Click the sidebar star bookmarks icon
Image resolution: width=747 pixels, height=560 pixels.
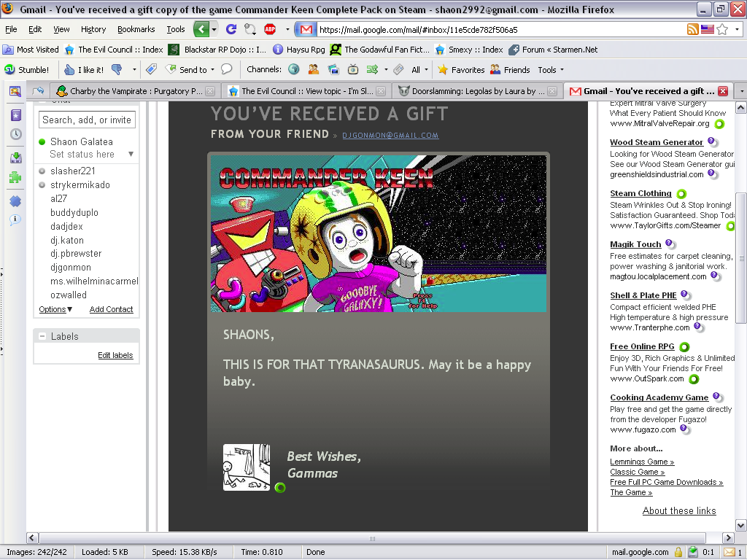coord(16,115)
